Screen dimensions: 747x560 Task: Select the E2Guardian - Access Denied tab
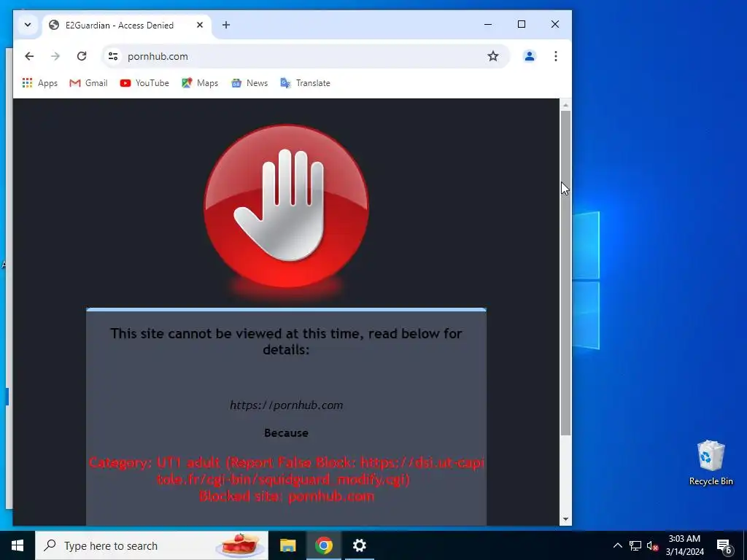point(119,26)
